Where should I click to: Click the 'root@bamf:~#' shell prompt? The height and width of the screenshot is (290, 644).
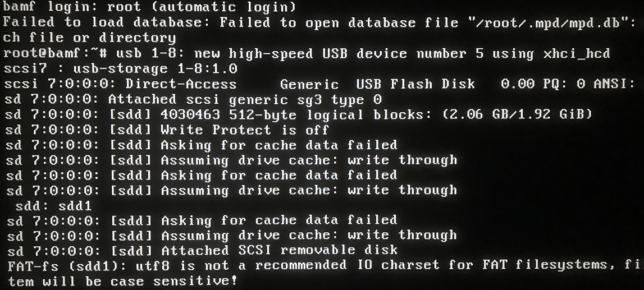point(56,54)
